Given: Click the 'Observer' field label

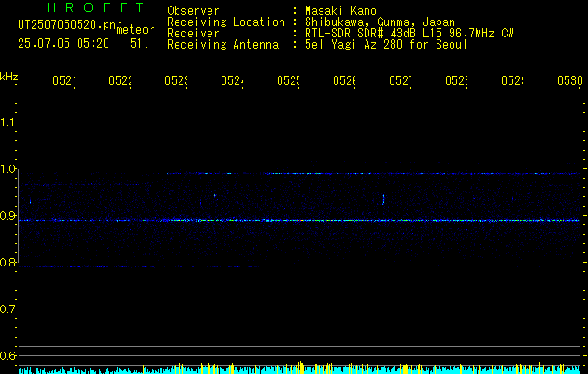Looking at the screenshot, I should coord(194,11).
